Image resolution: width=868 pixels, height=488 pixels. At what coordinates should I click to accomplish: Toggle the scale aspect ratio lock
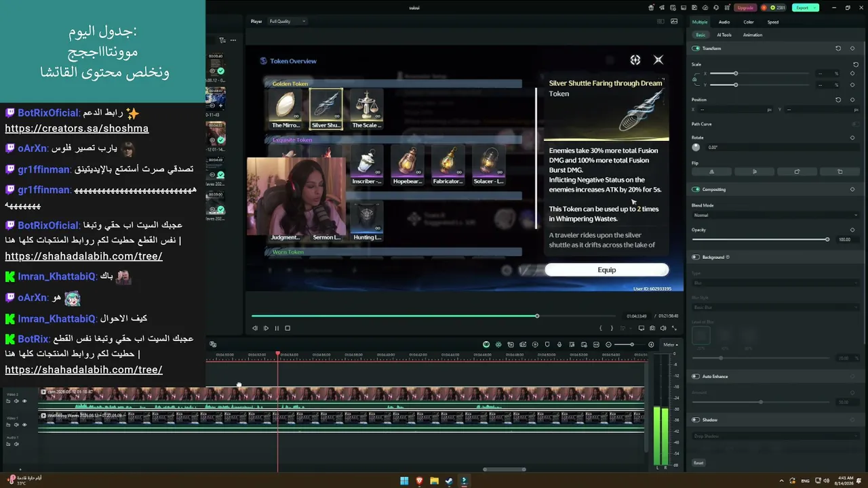tap(694, 79)
